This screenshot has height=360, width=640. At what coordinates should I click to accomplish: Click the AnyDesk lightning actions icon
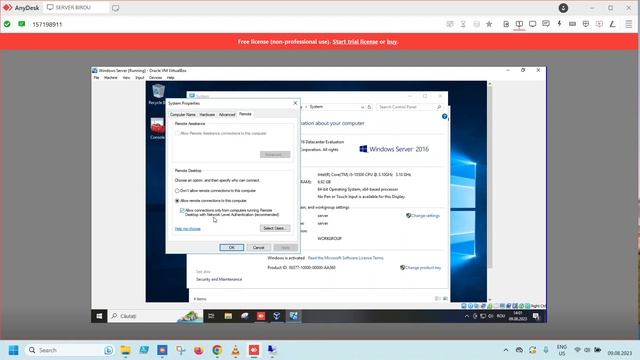point(559,24)
